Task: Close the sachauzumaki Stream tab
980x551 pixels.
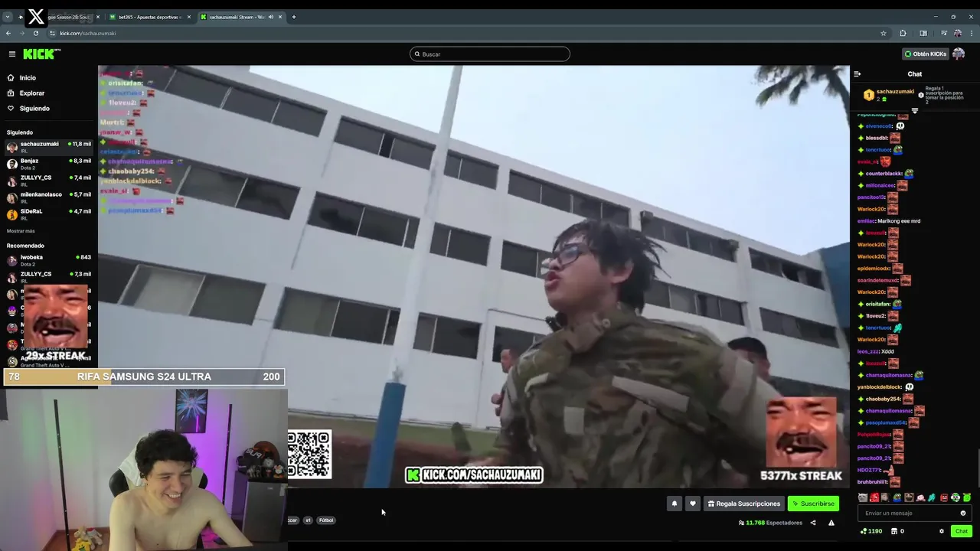Action: 280,17
